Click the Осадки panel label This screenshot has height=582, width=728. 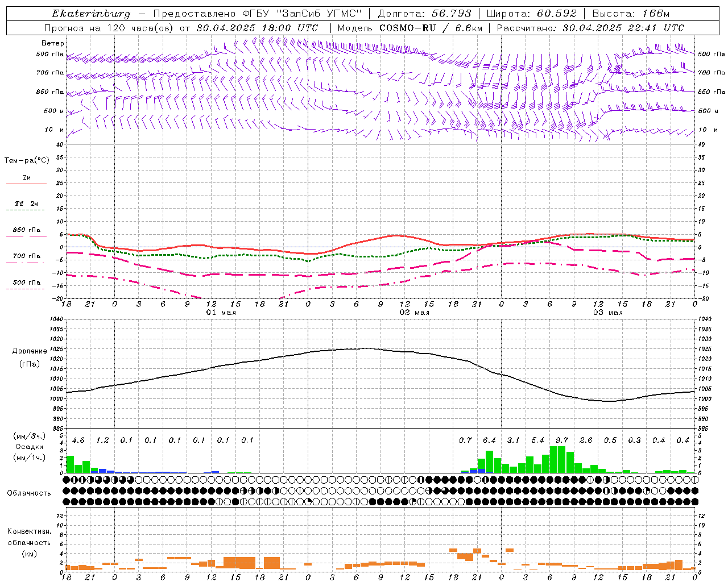[x=29, y=447]
